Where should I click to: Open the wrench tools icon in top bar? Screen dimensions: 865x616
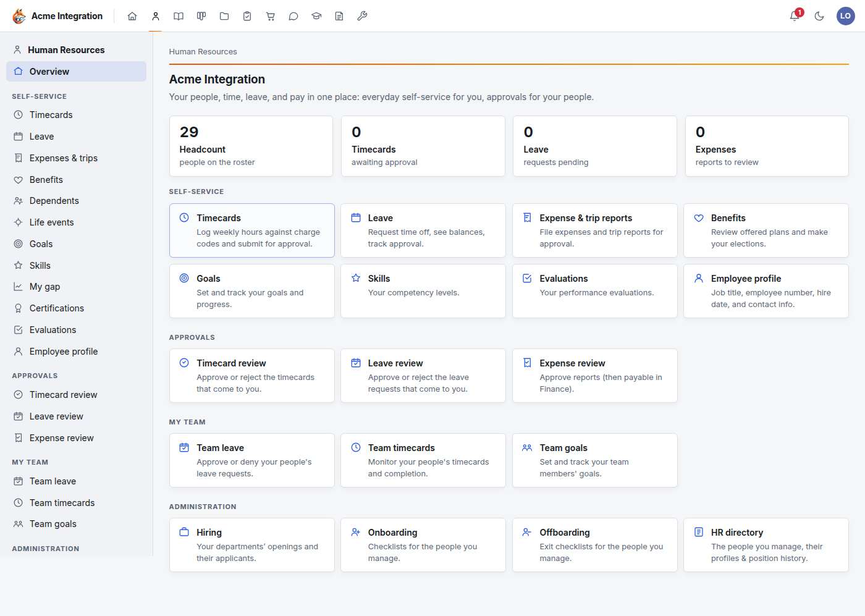point(362,16)
